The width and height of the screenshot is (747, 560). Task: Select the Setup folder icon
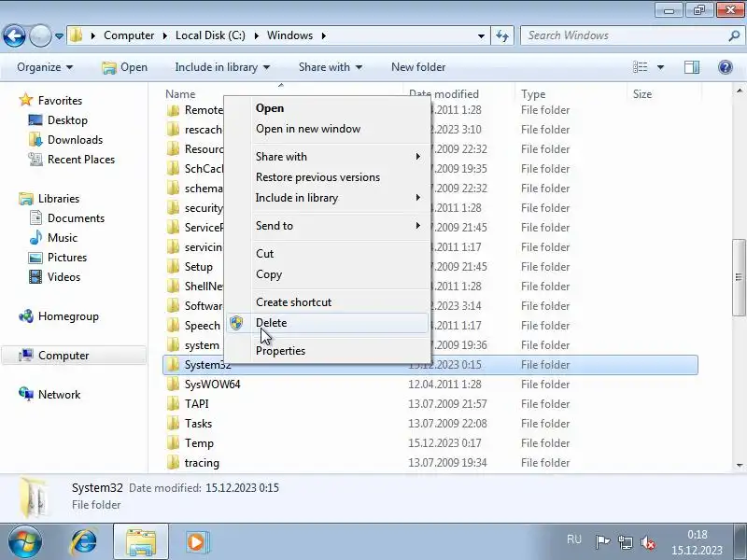click(x=174, y=267)
